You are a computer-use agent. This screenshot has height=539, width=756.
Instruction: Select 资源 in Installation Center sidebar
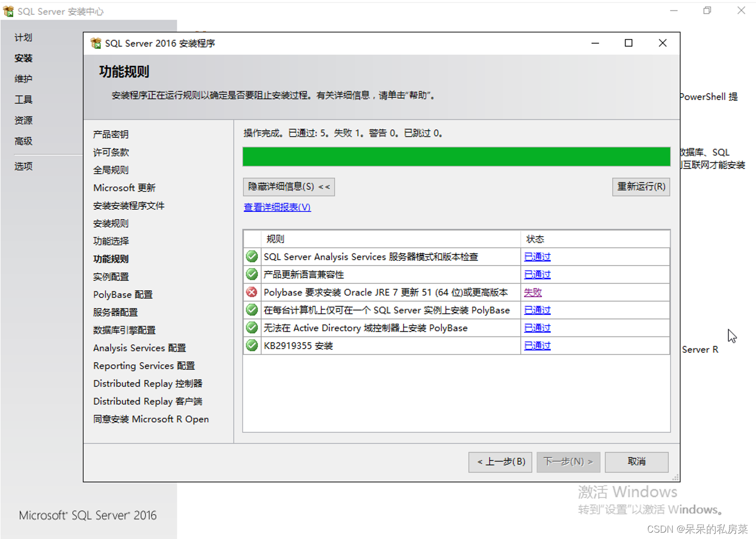point(23,120)
